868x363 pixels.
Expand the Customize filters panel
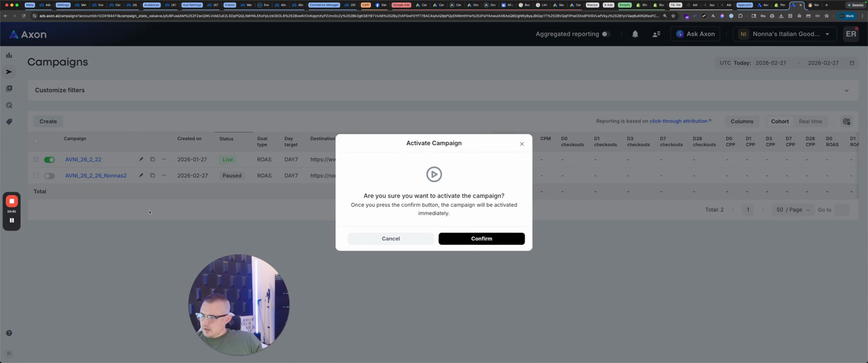click(x=846, y=90)
